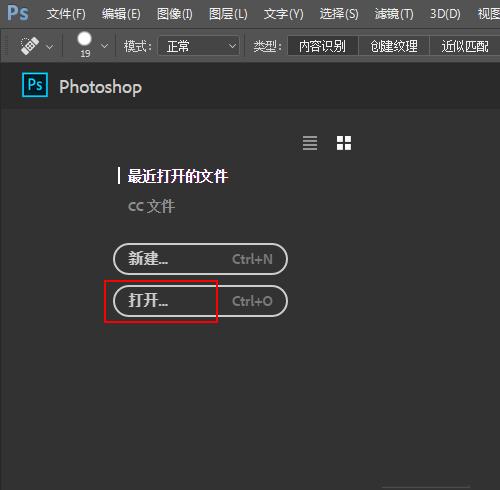This screenshot has height=490, width=500.
Task: Select the 内容识别 type option
Action: tap(322, 46)
